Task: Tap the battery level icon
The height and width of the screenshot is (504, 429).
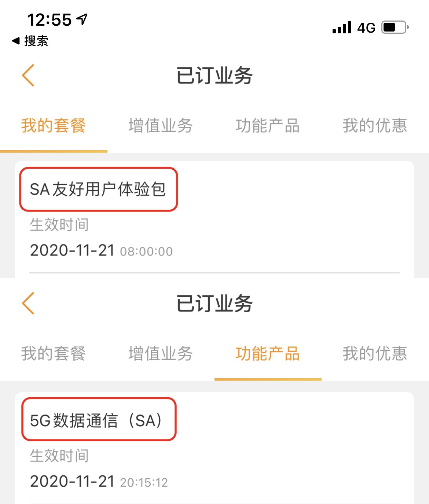Action: coord(395,27)
